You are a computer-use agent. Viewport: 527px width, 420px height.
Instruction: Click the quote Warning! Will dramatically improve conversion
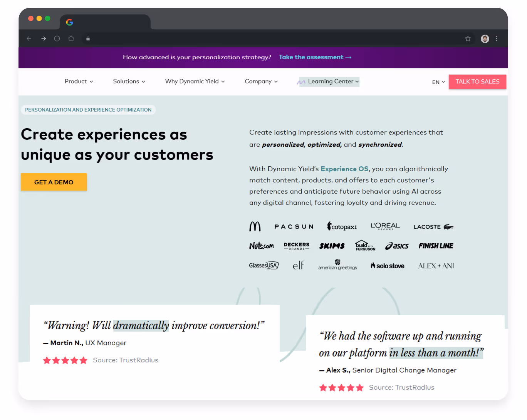coord(154,325)
